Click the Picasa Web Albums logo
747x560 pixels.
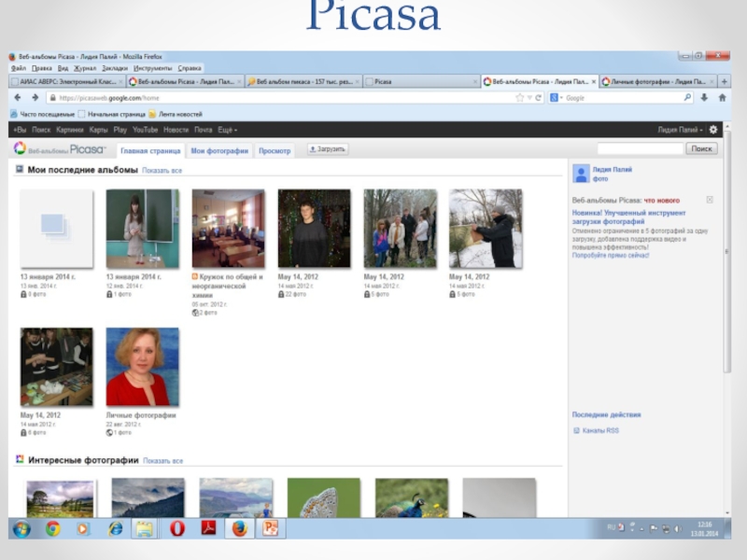point(60,149)
